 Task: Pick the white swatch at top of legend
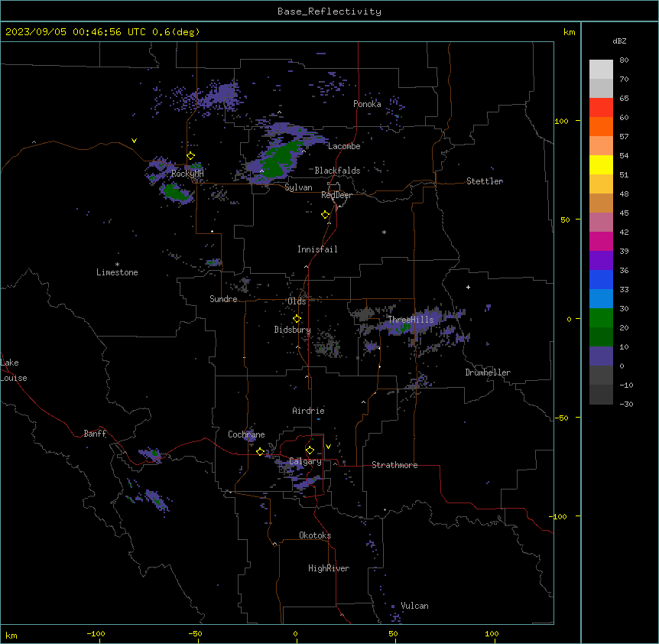point(601,69)
